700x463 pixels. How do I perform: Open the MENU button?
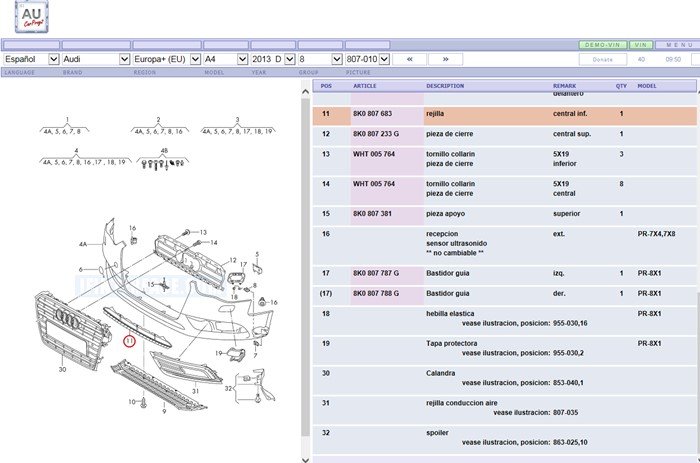[x=679, y=45]
